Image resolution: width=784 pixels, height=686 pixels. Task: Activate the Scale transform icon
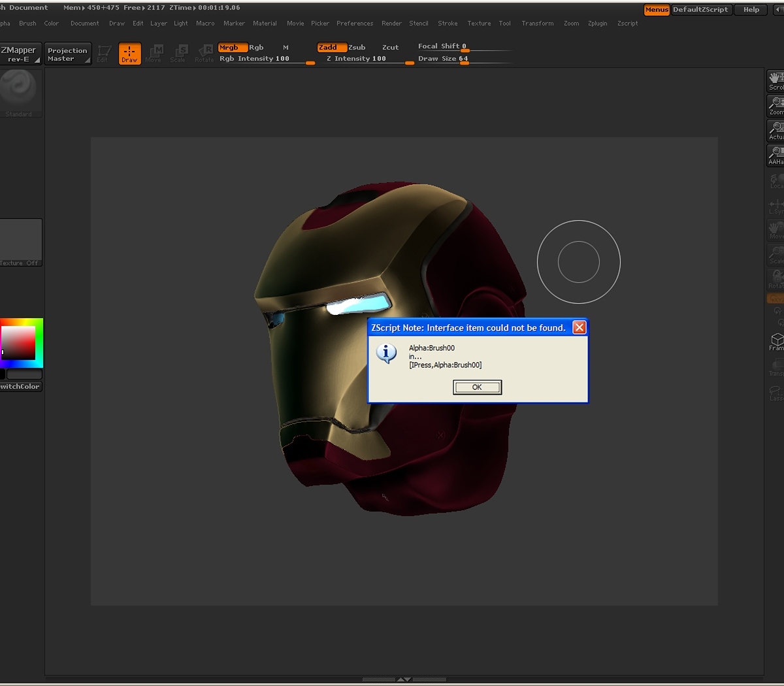179,54
